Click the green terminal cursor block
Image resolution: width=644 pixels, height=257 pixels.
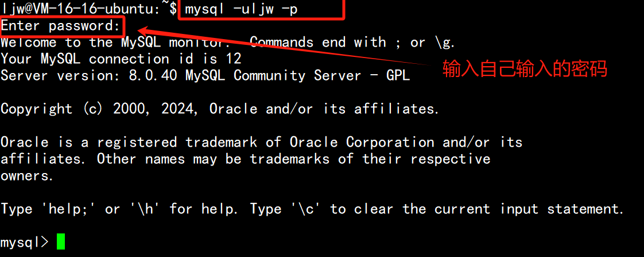click(x=61, y=241)
